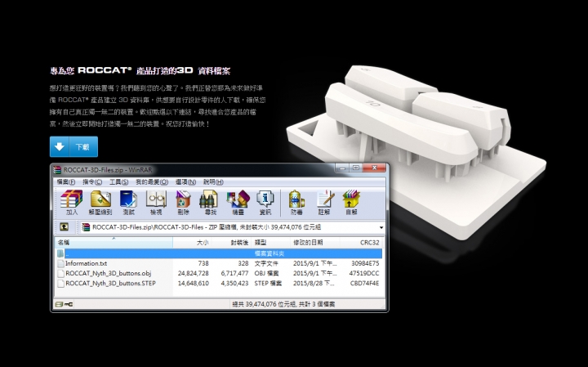Close the WinRAR window

point(374,168)
